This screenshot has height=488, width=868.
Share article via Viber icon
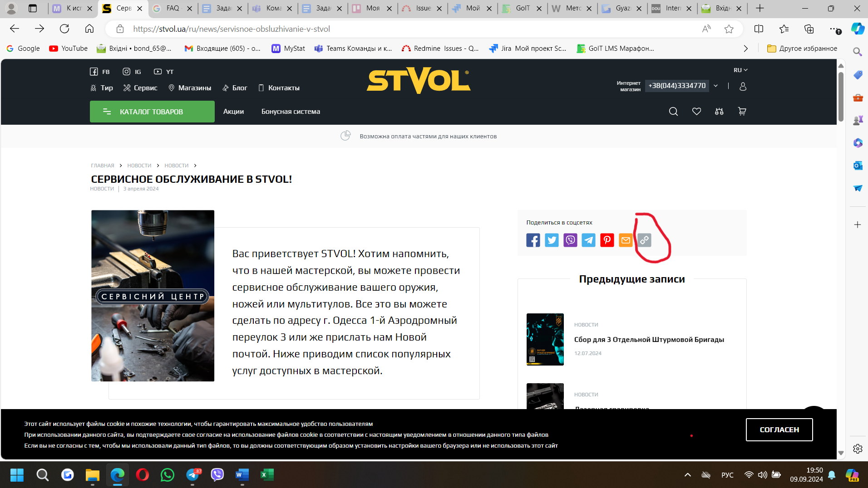tap(570, 240)
